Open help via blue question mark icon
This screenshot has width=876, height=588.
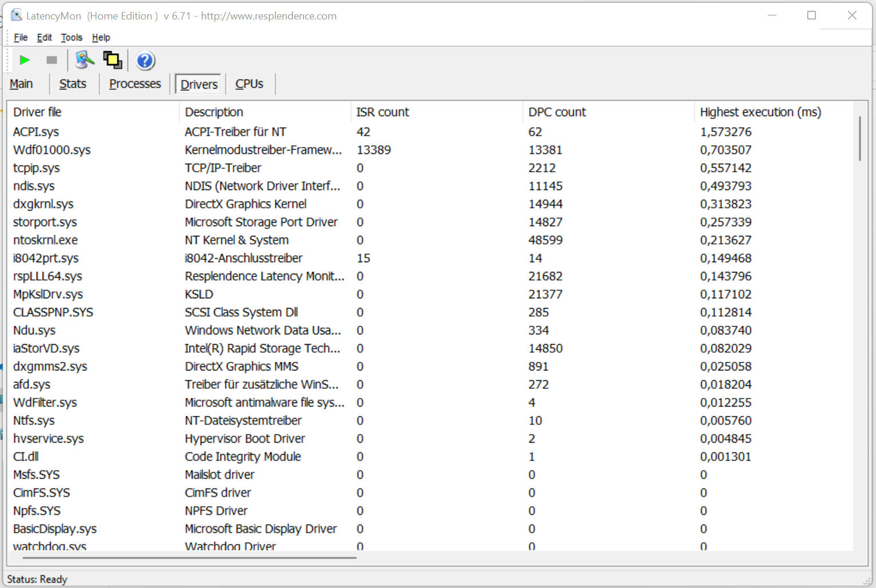[145, 61]
